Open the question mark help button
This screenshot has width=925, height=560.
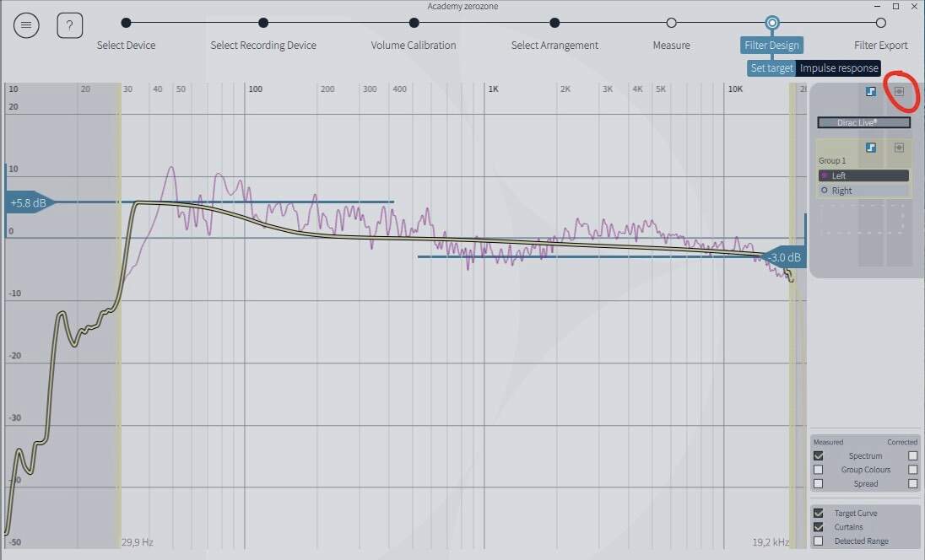coord(69,25)
